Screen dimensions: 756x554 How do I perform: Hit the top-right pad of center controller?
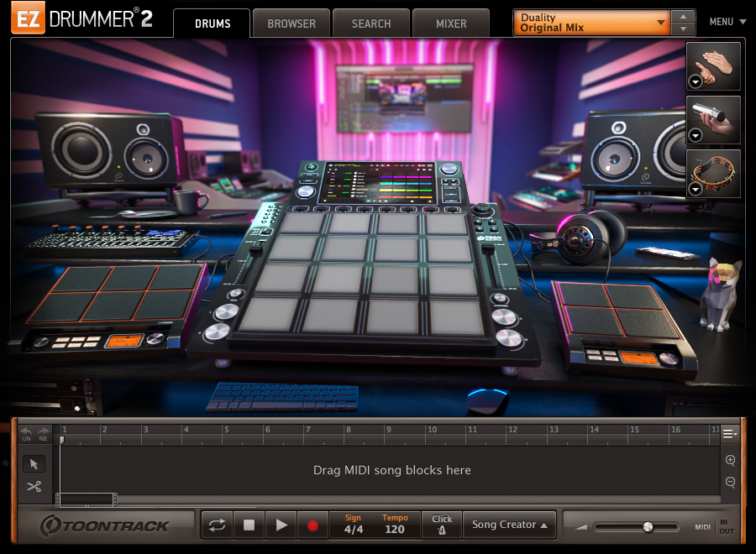[x=447, y=224]
